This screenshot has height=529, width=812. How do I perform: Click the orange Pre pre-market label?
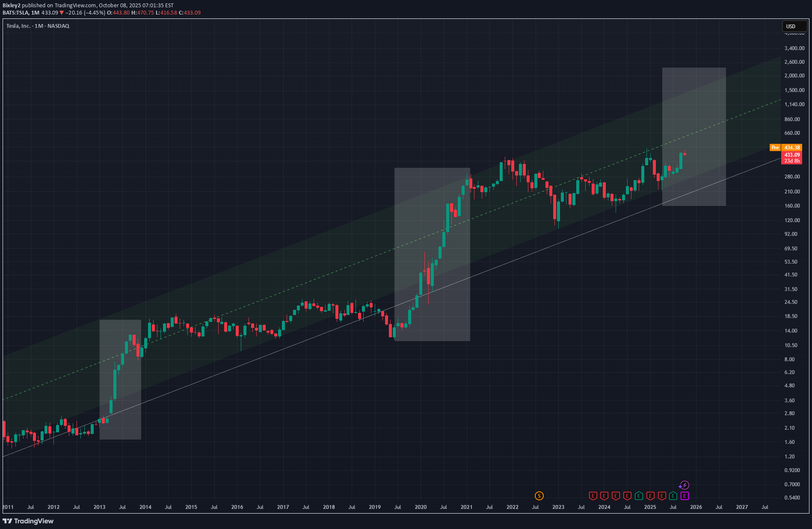[x=775, y=148]
